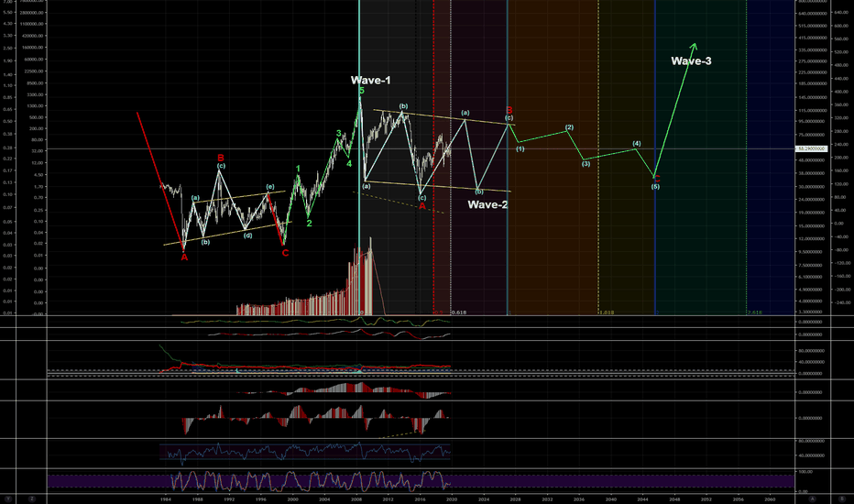
Task: Click year 2060 on the time axis
Action: coord(770,499)
